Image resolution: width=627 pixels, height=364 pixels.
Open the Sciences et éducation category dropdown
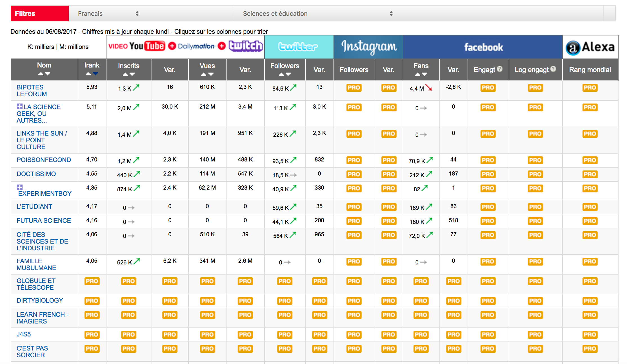(318, 14)
